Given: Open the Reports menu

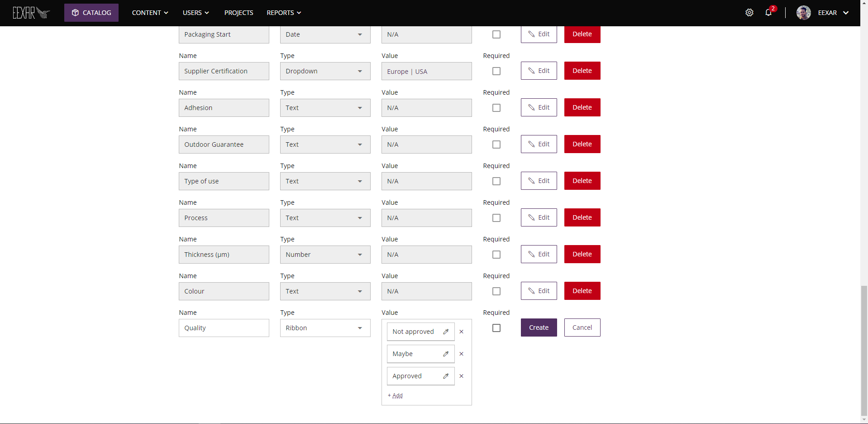Looking at the screenshot, I should (284, 13).
